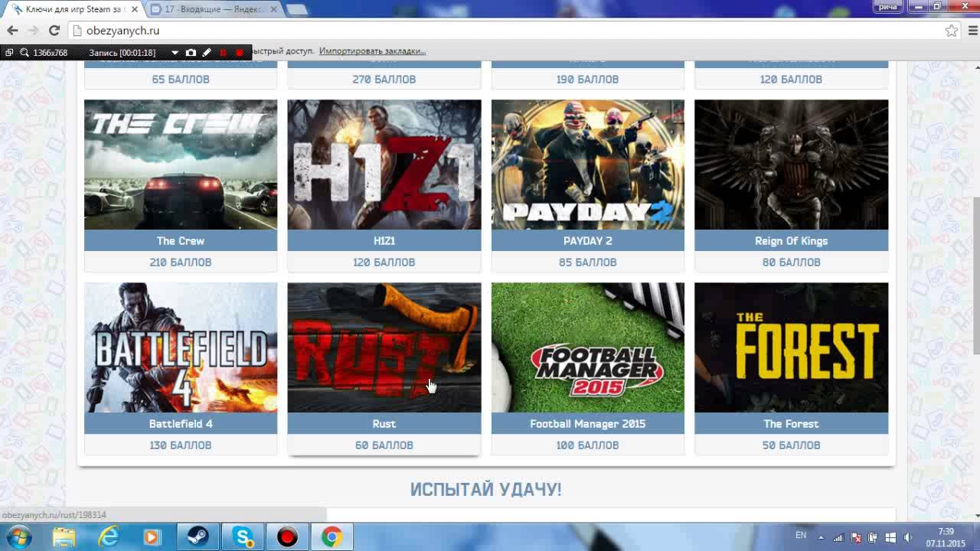
Task: Select the recorder pencil draw tool
Action: 207,53
